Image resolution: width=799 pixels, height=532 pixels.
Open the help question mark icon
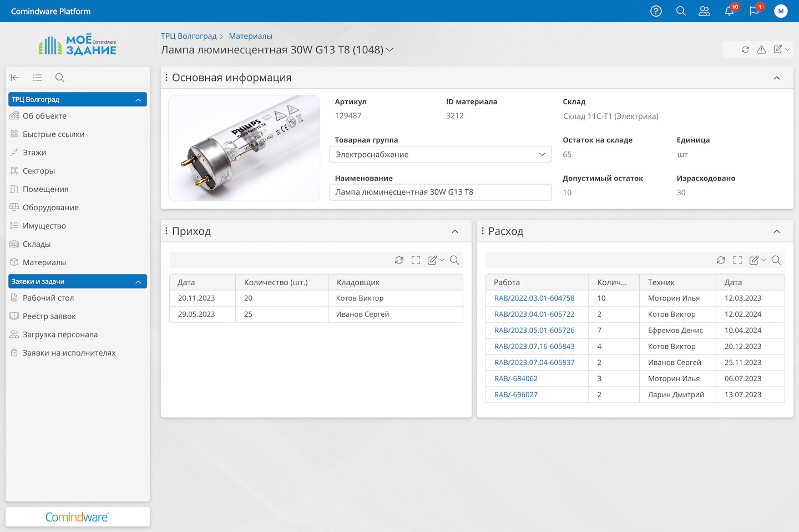(656, 11)
